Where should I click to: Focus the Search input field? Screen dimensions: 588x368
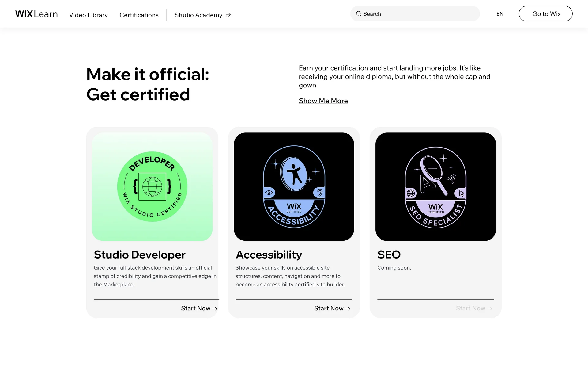point(420,14)
